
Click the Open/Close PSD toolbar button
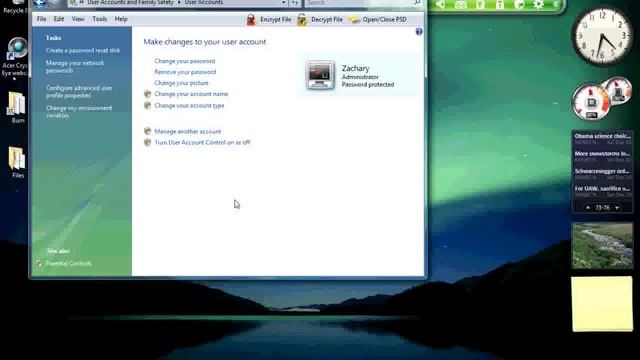[x=378, y=19]
